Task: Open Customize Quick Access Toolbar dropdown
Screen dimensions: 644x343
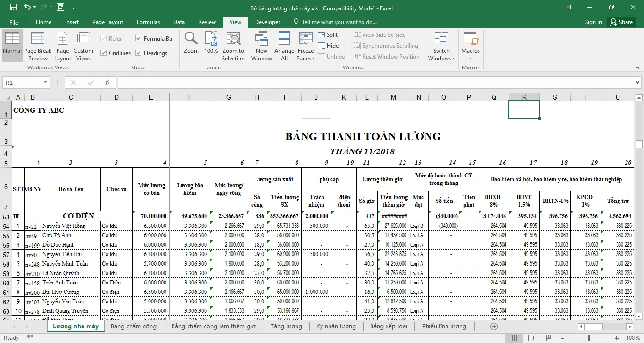Action: [x=74, y=7]
